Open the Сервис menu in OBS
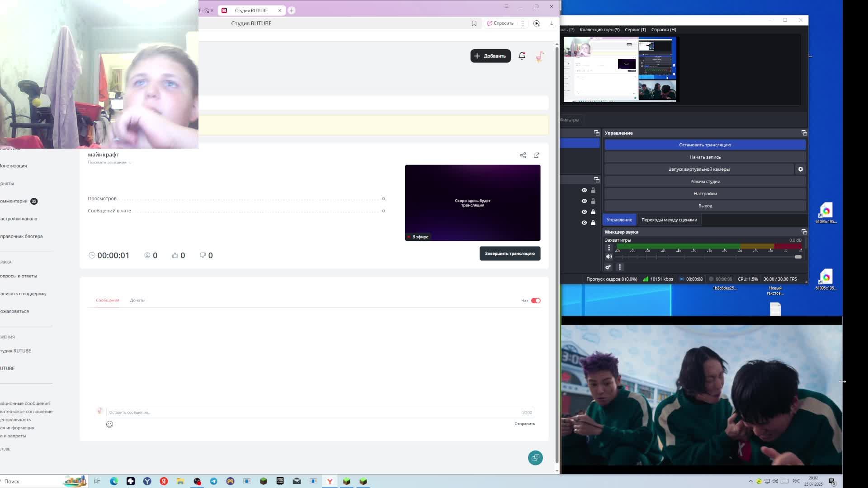Image resolution: width=868 pixels, height=488 pixels. (x=635, y=30)
